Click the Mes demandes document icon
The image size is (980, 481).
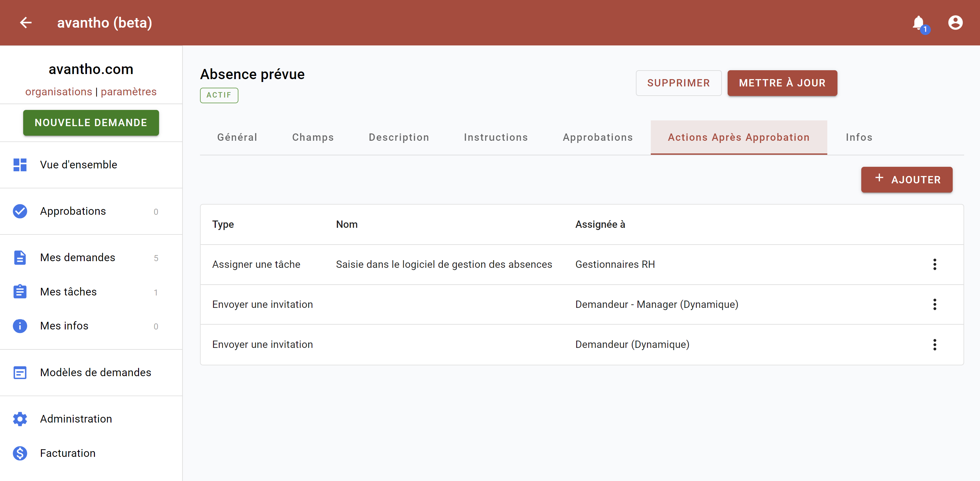click(x=20, y=258)
